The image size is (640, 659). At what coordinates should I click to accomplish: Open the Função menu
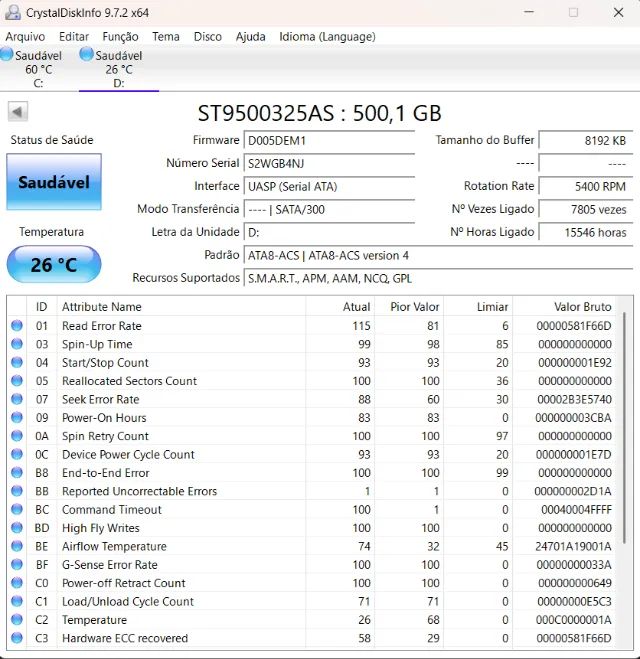click(121, 37)
